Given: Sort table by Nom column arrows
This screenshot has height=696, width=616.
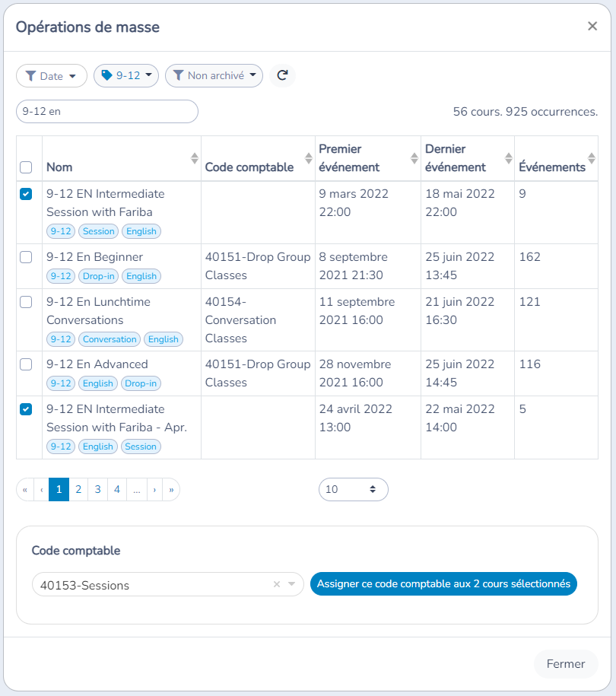Looking at the screenshot, I should (195, 158).
